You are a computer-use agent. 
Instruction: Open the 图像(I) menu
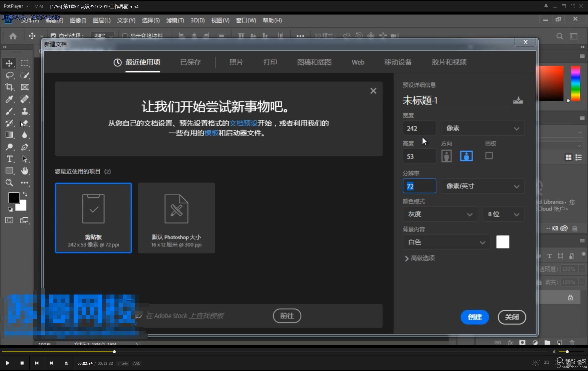point(78,20)
